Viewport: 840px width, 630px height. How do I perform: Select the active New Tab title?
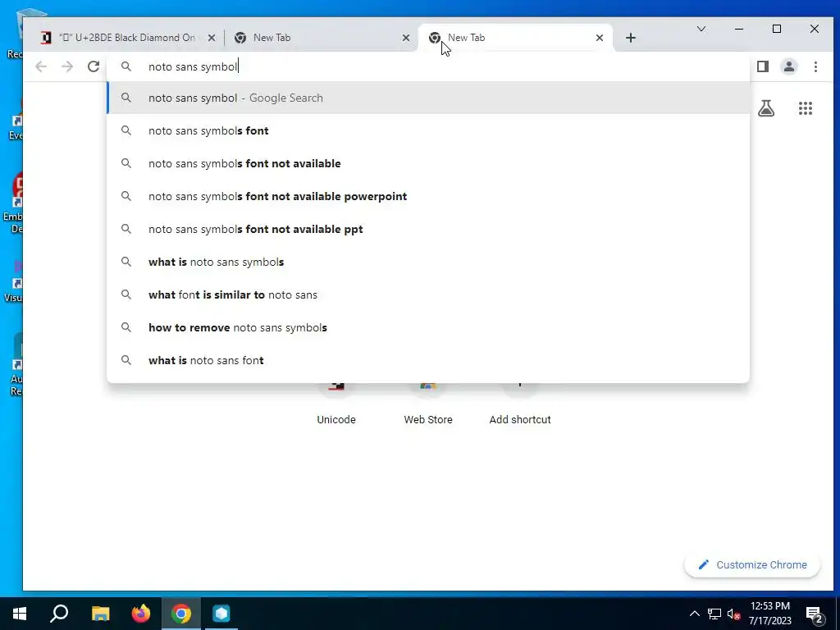(466, 38)
